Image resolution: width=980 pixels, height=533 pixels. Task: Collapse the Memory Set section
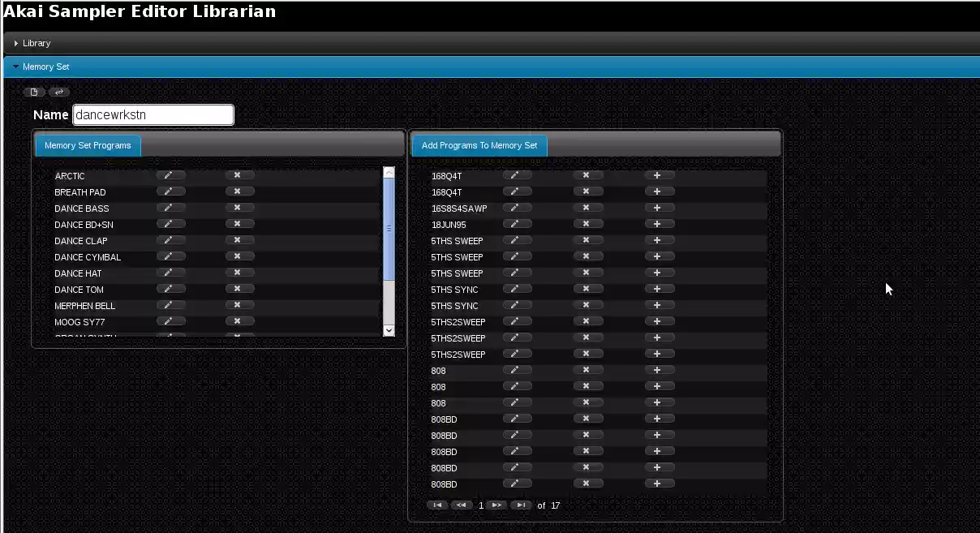[45, 67]
